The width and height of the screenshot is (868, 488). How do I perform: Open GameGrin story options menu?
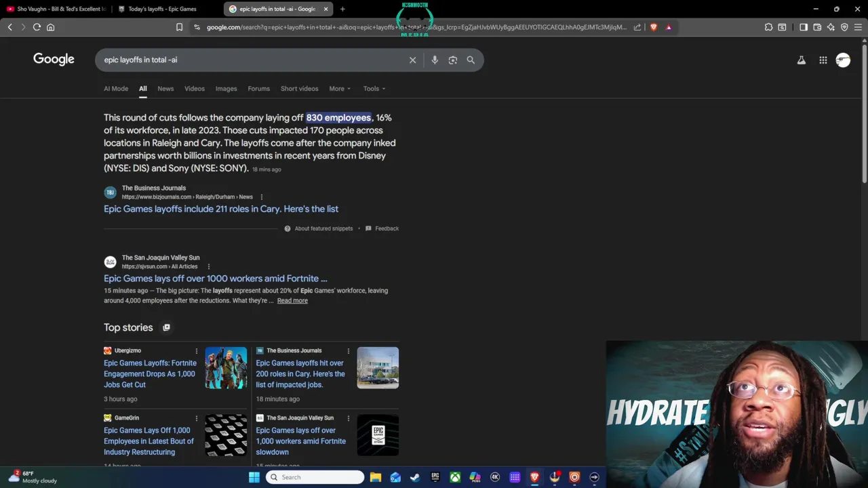[197, 418]
